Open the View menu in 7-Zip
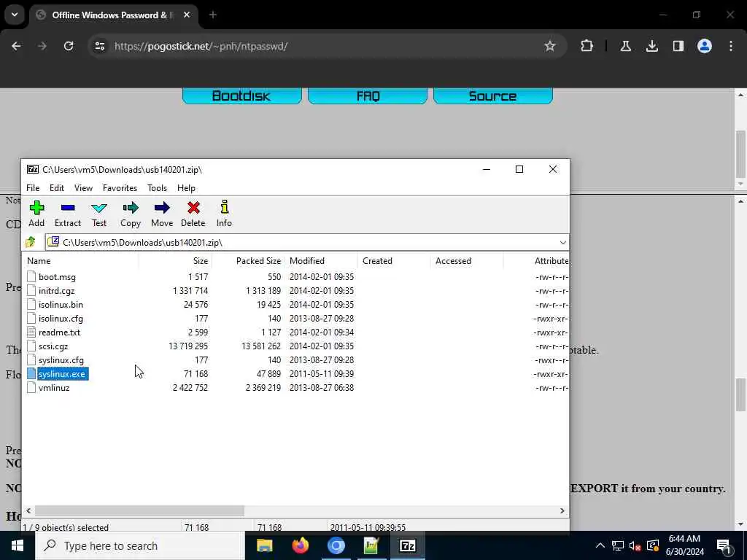 [83, 188]
